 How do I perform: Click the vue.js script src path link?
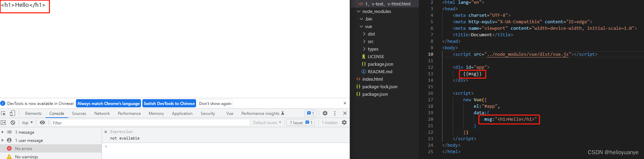click(x=528, y=54)
